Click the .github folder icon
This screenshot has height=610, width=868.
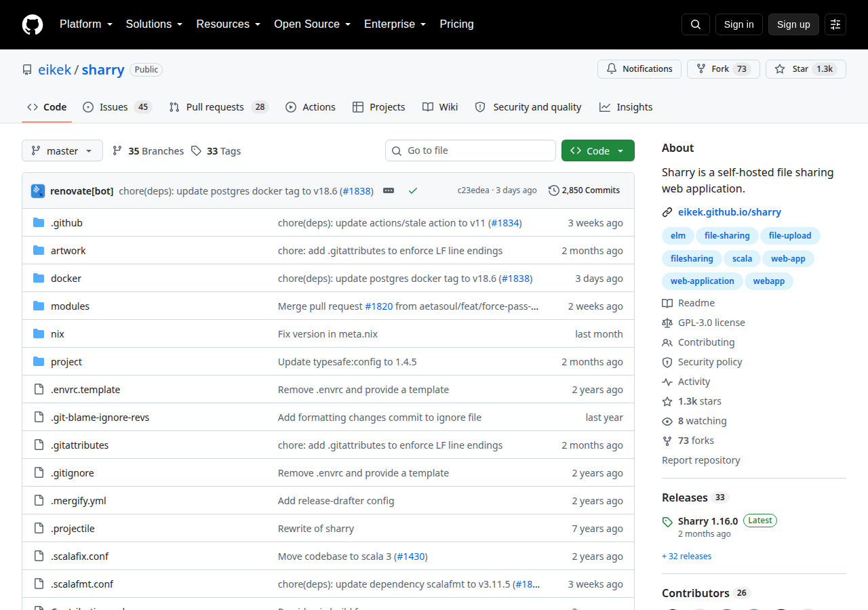tap(39, 223)
